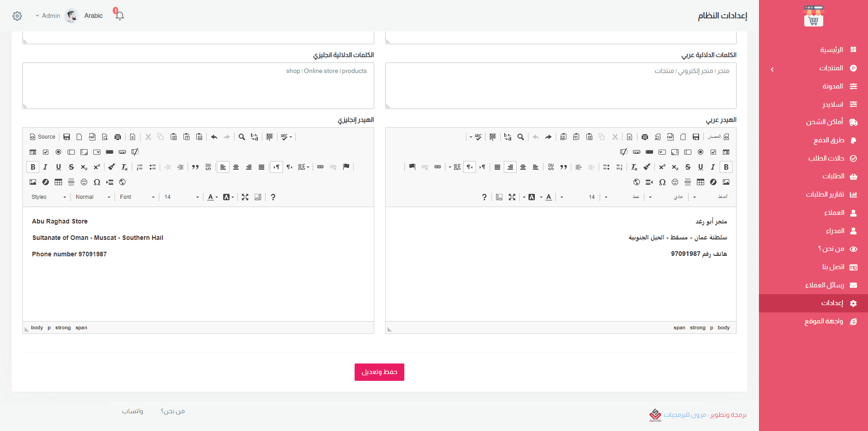
Task: Maximize the English header editor
Action: (245, 197)
